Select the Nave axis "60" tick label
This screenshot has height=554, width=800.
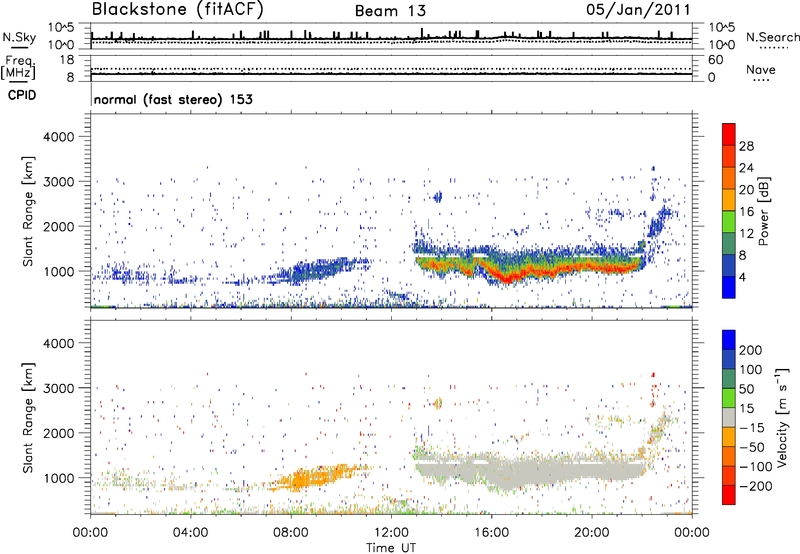tap(715, 60)
